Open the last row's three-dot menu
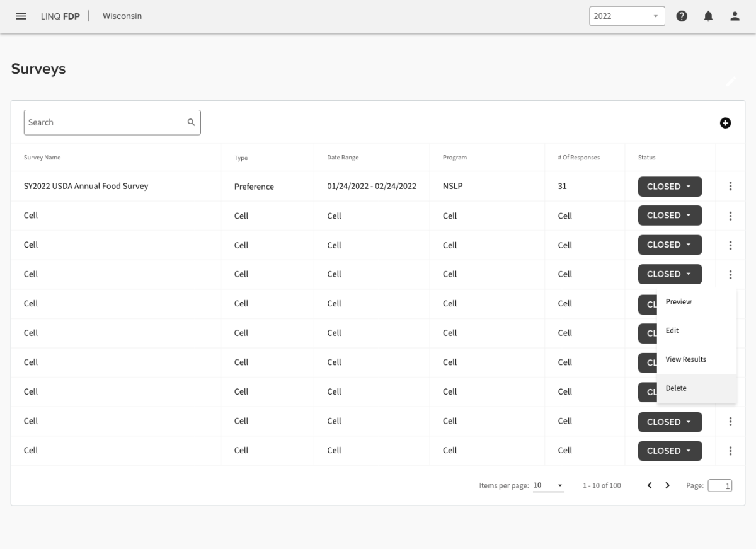 [730, 451]
